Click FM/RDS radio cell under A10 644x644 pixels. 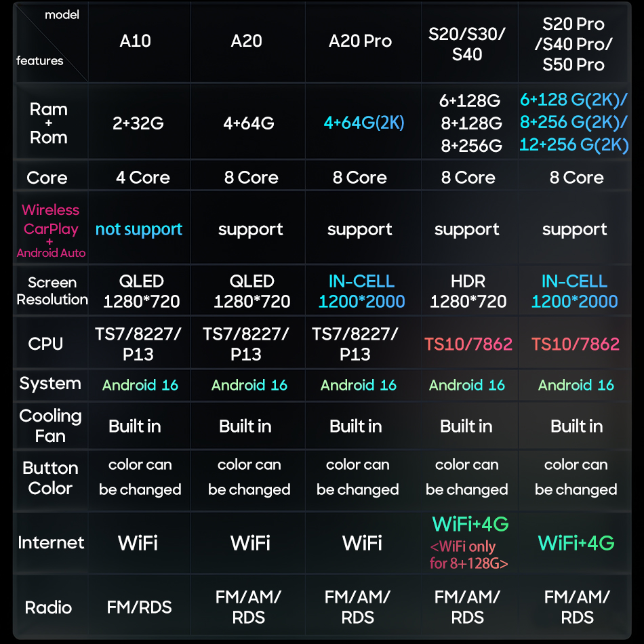[139, 607]
